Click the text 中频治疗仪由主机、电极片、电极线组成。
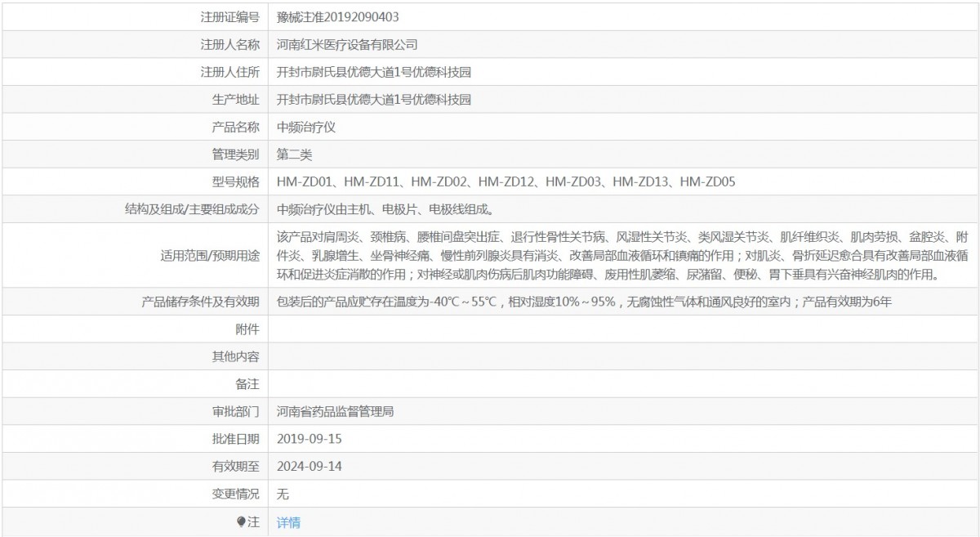Screen dimensions: 980x537 pos(385,209)
